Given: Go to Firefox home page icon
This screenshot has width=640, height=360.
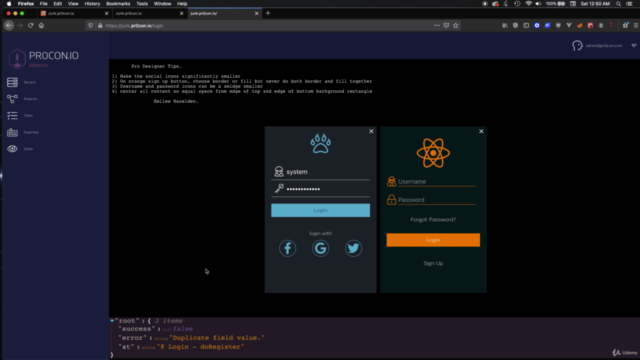Looking at the screenshot, I should pyautogui.click(x=41, y=25).
